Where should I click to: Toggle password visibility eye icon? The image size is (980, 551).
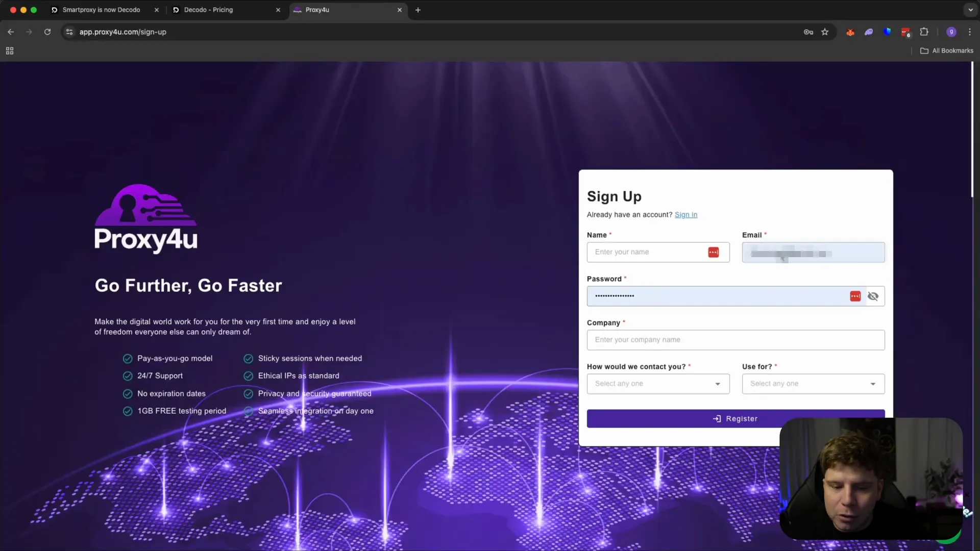(873, 296)
